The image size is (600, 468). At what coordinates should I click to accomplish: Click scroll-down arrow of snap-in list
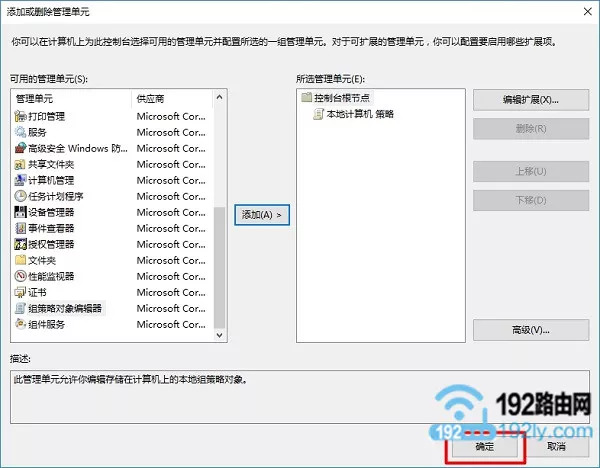click(219, 335)
